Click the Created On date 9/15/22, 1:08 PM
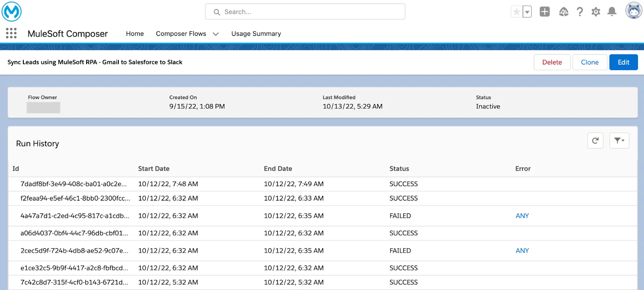This screenshot has width=644, height=290. (197, 106)
